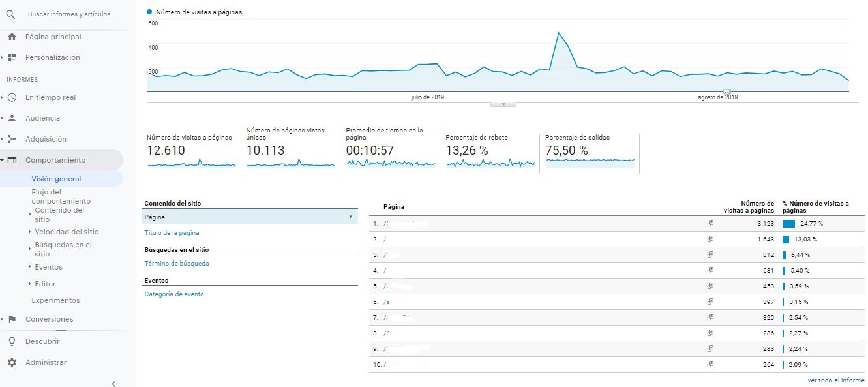The image size is (868, 387).
Task: Click the 13,03 % percentage in row 2
Action: [x=805, y=239]
